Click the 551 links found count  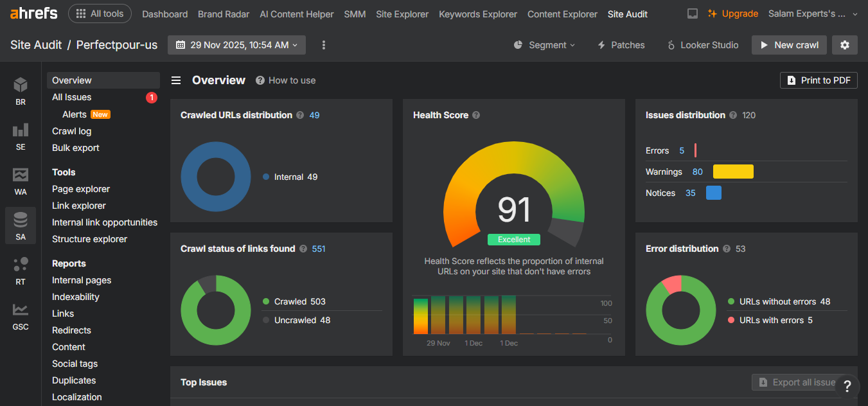(x=319, y=249)
